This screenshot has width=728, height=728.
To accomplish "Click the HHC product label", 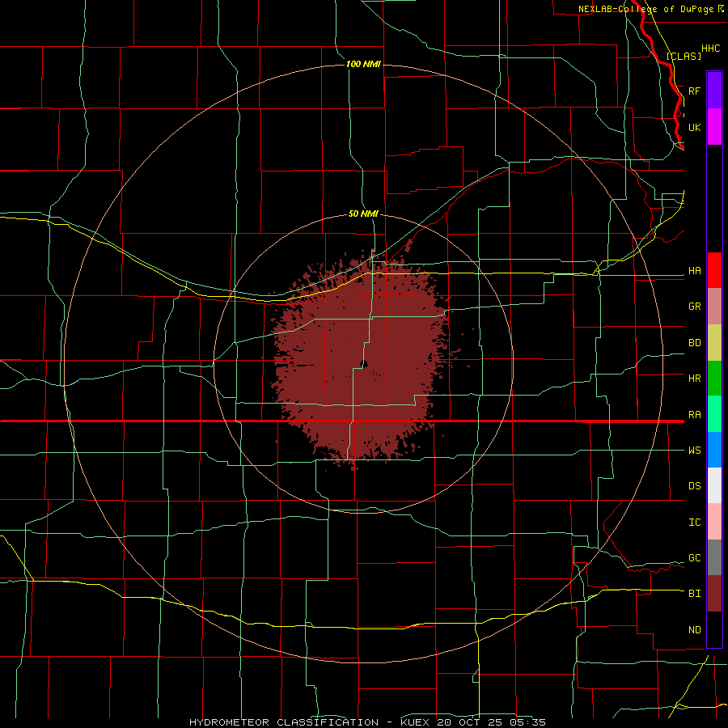I will pos(710,49).
